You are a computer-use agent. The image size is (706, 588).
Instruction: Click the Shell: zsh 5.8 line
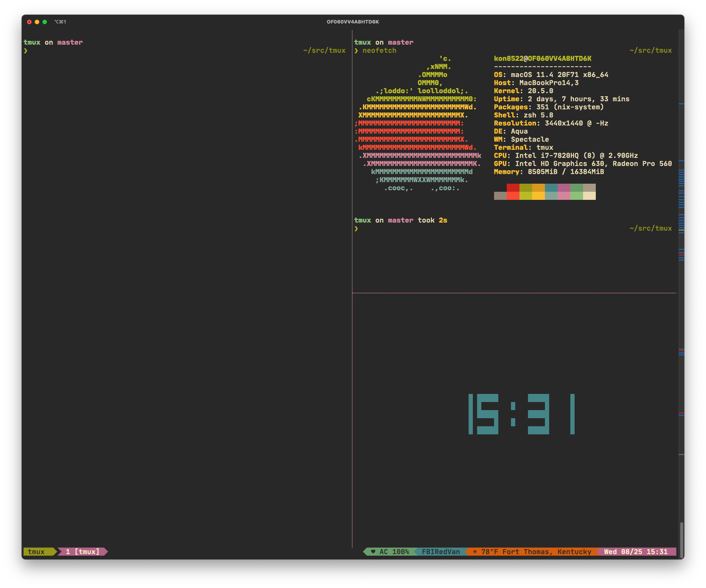pyautogui.click(x=523, y=115)
